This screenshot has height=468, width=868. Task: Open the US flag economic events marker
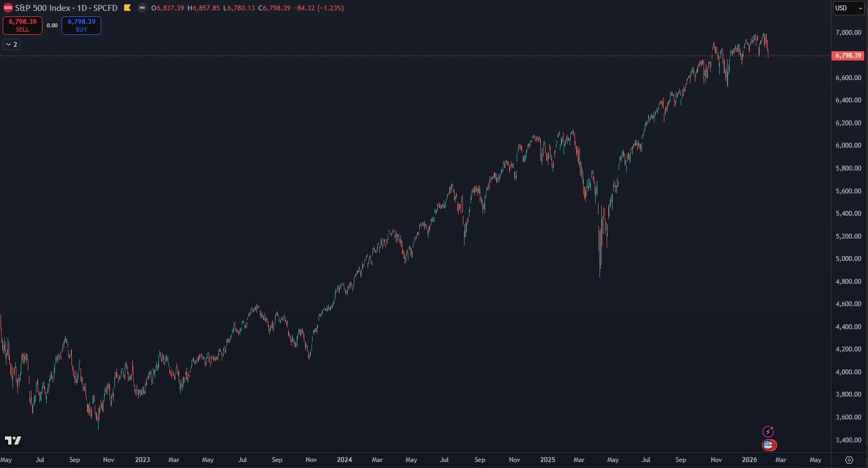(x=768, y=445)
